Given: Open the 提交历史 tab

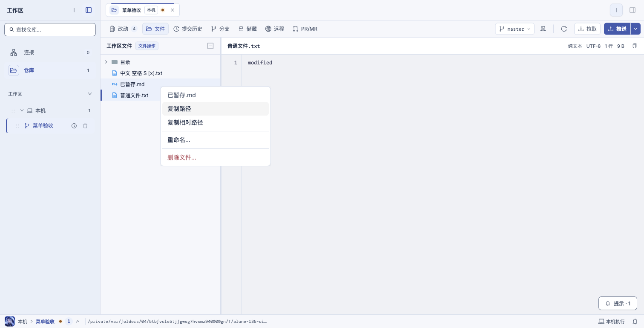Looking at the screenshot, I should [188, 29].
